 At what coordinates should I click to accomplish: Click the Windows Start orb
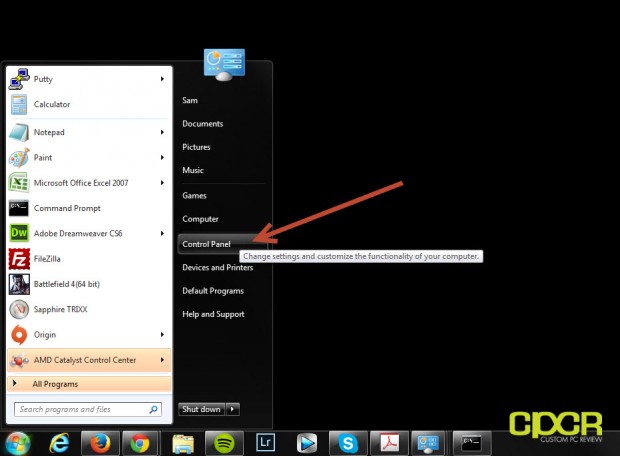[x=17, y=443]
